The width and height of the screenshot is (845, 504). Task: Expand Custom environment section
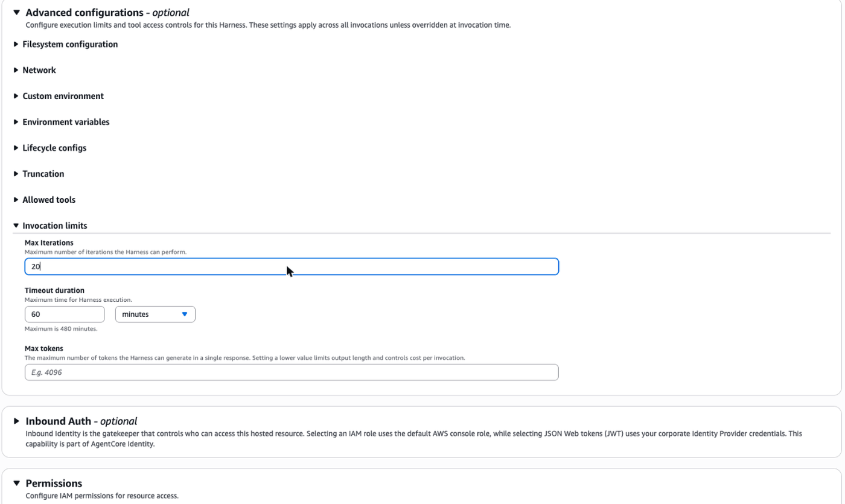[59, 96]
